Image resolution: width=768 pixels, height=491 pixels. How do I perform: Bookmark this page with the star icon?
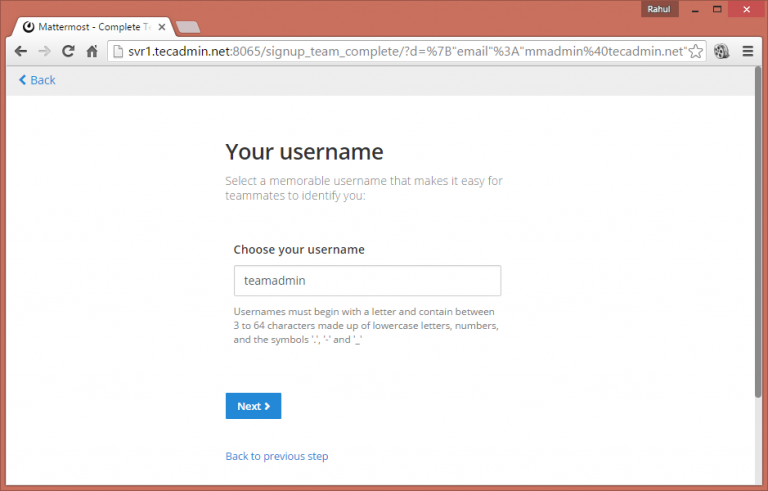[696, 51]
